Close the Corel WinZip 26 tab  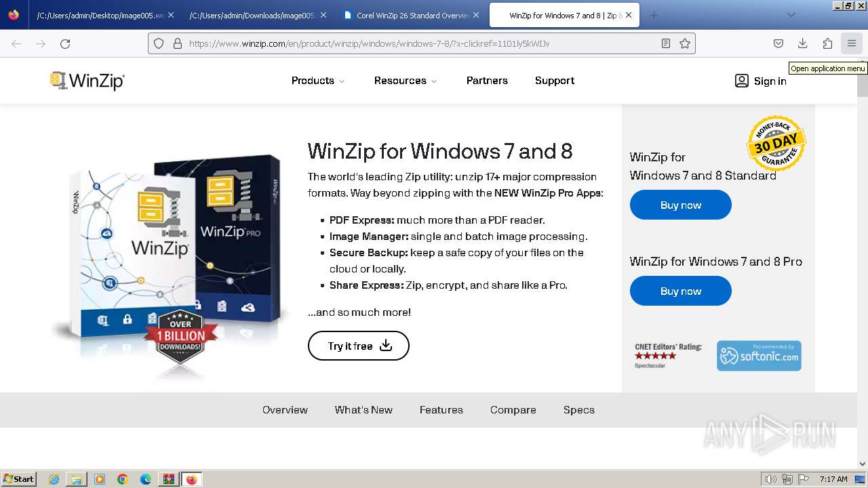pyautogui.click(x=476, y=15)
